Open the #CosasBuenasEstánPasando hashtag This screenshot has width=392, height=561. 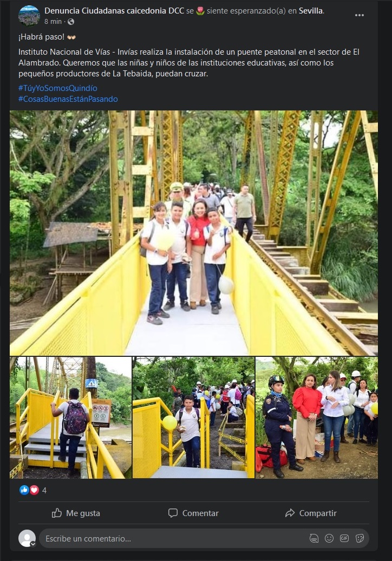[x=68, y=99]
